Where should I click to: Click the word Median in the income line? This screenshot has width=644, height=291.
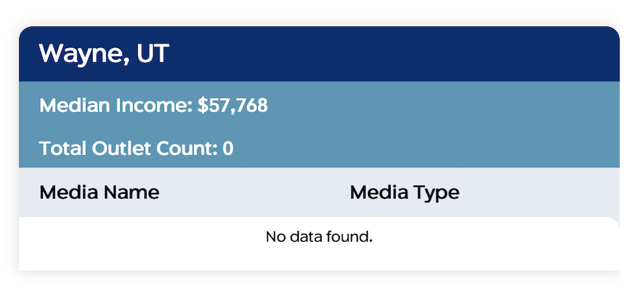tap(74, 106)
